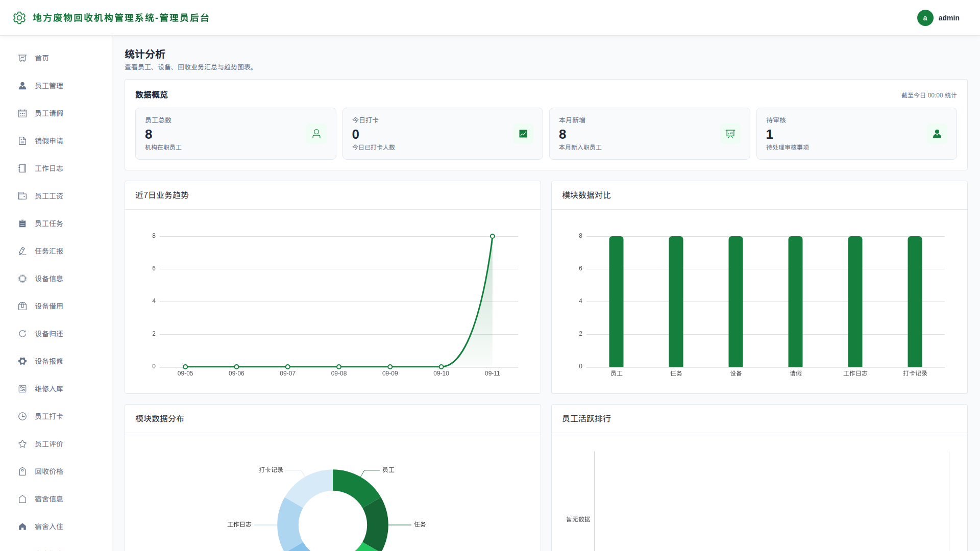Open the admin avatar circle

[x=925, y=18]
